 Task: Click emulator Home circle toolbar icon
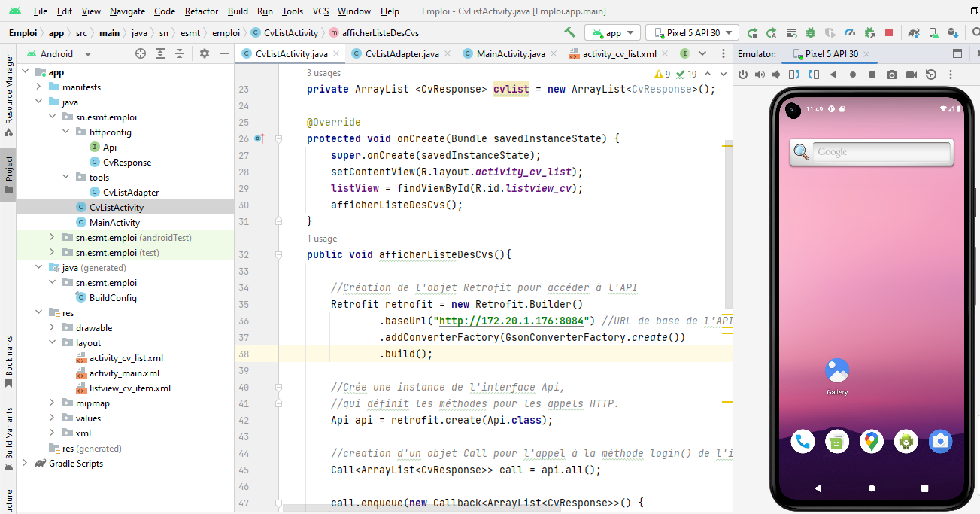click(853, 75)
